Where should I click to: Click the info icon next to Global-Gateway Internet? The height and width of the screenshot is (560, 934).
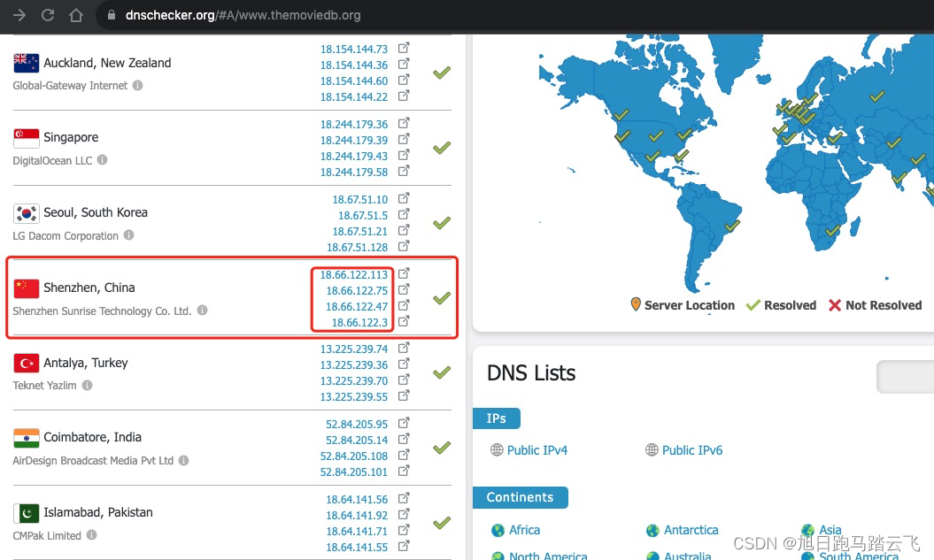(138, 86)
